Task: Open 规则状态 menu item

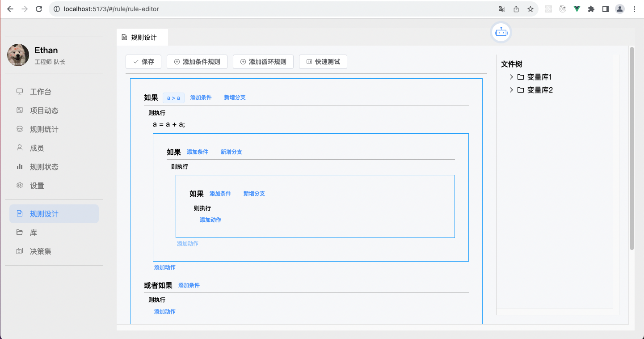Action: (x=54, y=167)
